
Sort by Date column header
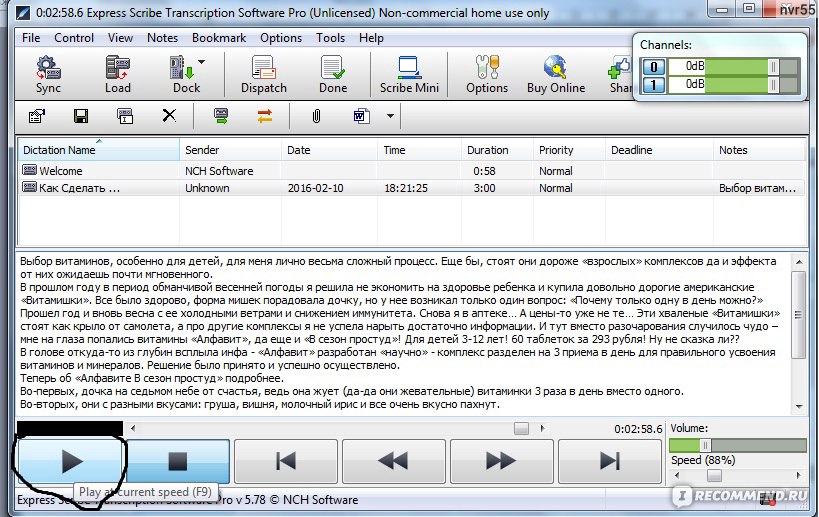329,150
